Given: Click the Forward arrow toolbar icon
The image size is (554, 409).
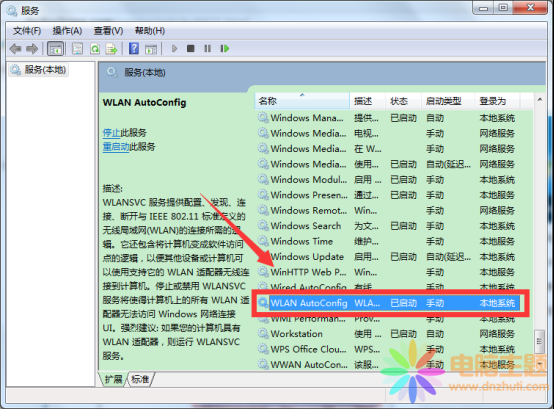Looking at the screenshot, I should pyautogui.click(x=32, y=48).
